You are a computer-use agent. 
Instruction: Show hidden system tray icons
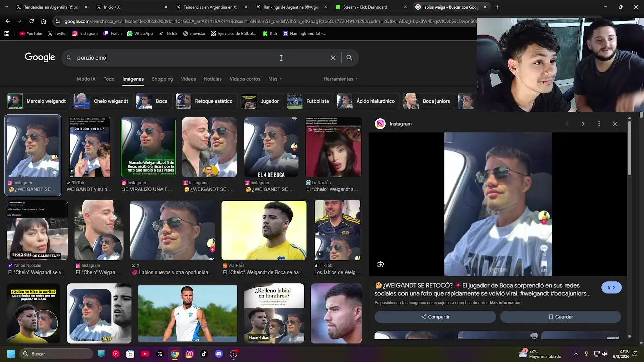tap(576, 354)
